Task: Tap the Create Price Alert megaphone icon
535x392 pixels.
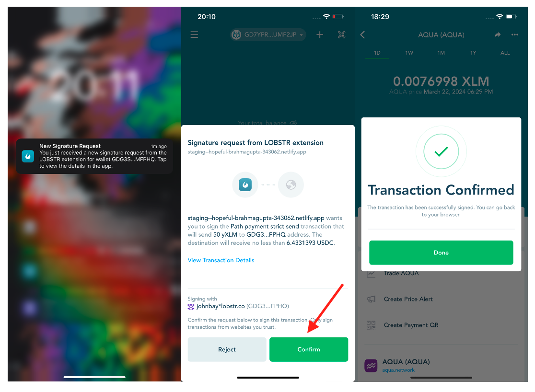Action: [371, 299]
